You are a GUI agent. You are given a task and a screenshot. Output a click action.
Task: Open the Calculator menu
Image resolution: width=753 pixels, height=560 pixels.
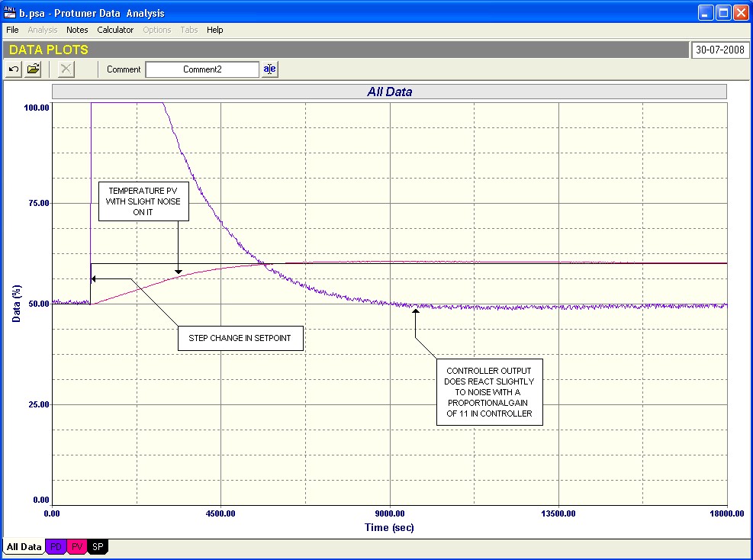tap(115, 30)
